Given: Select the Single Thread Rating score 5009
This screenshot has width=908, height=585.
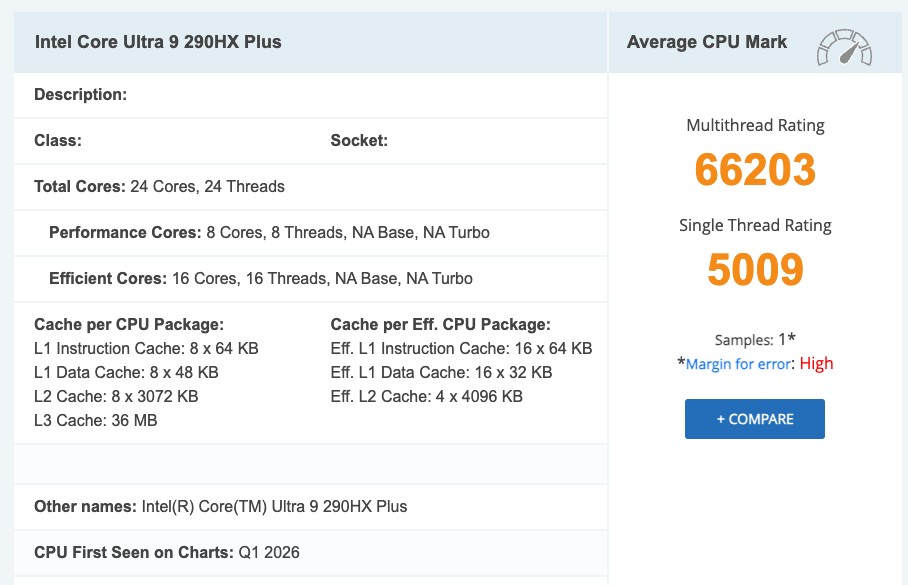Looking at the screenshot, I should [755, 269].
